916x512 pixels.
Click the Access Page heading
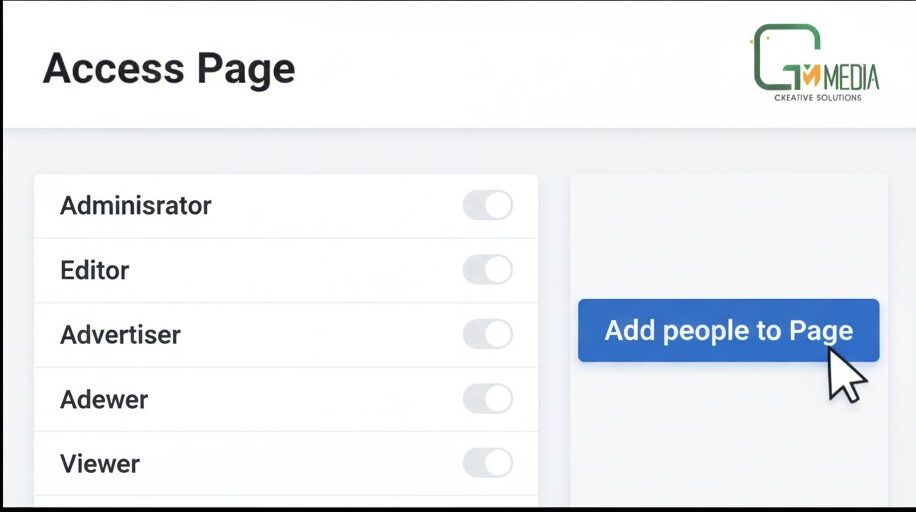click(169, 69)
